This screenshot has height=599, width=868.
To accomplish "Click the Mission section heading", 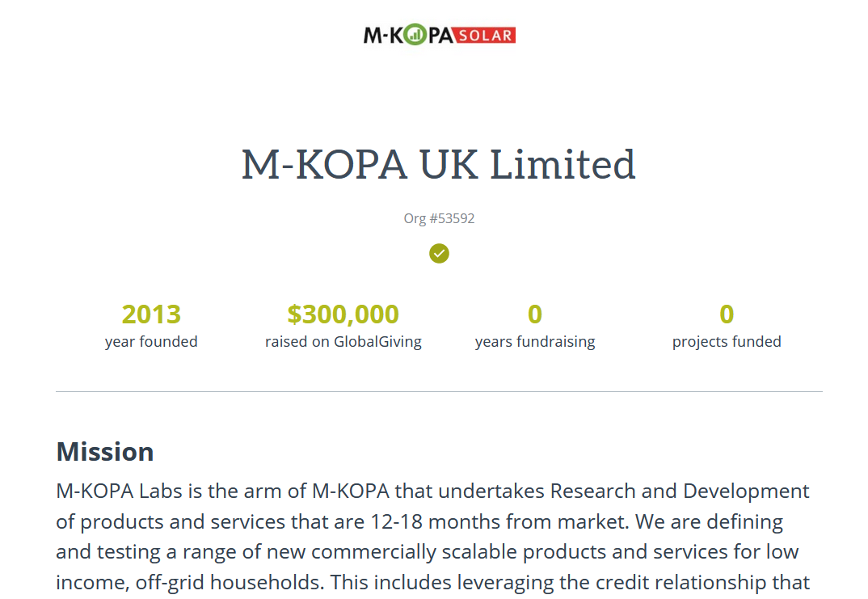I will (x=105, y=451).
